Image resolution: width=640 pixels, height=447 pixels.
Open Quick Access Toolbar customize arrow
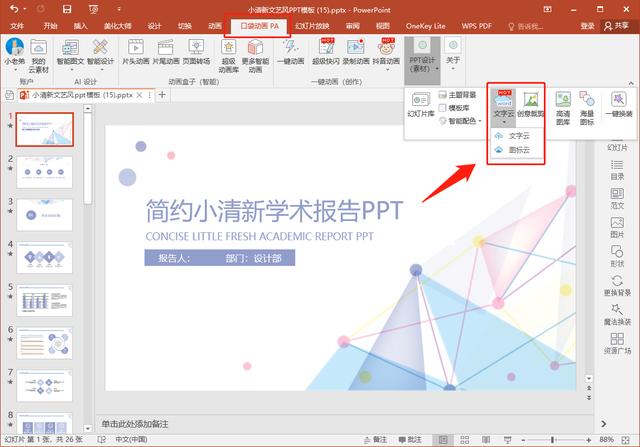click(119, 9)
